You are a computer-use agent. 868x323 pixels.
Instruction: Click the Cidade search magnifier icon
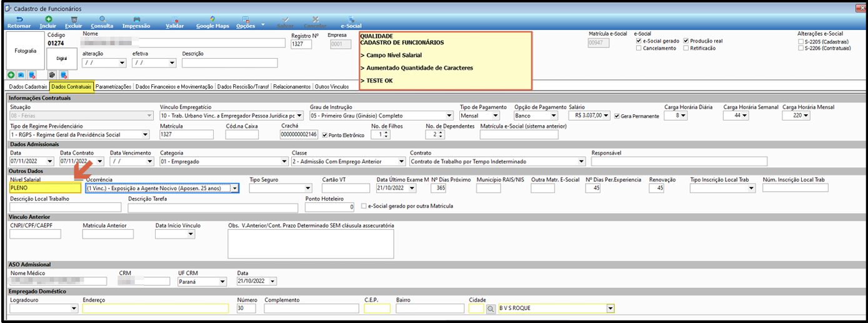(491, 309)
